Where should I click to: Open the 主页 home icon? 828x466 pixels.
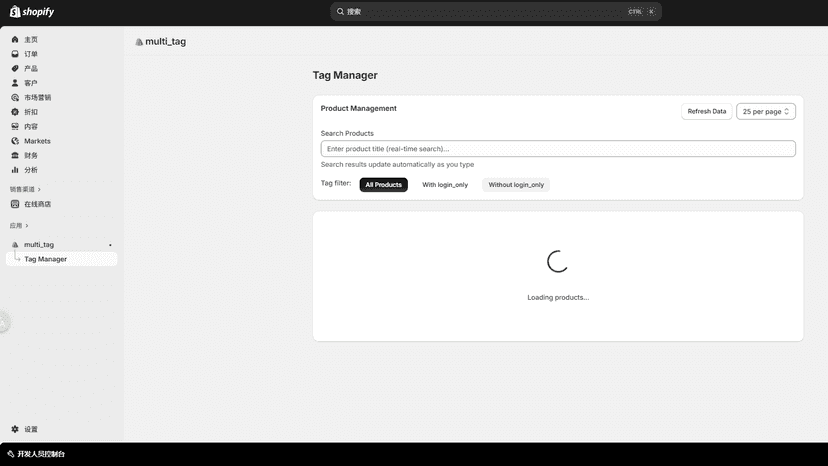pyautogui.click(x=15, y=40)
